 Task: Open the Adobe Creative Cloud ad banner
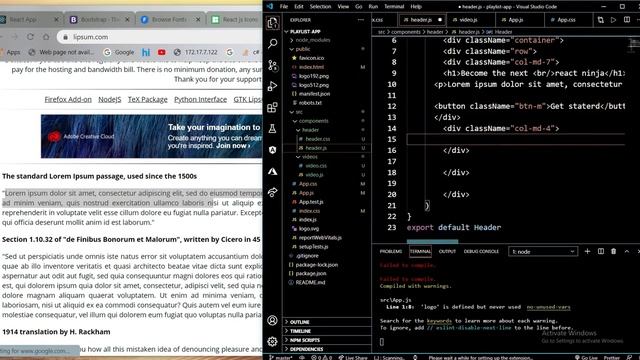click(151, 136)
